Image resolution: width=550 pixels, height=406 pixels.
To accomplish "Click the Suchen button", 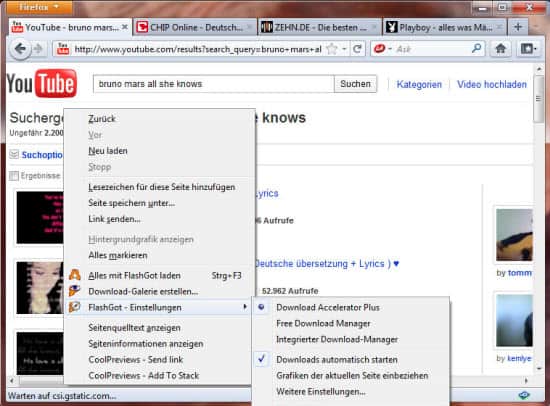I will pyautogui.click(x=355, y=84).
